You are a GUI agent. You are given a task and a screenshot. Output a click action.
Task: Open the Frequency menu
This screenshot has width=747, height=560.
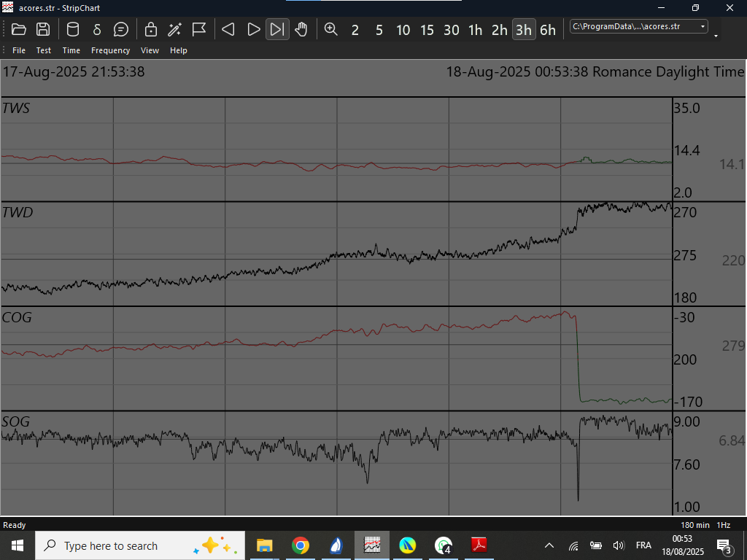pyautogui.click(x=111, y=50)
